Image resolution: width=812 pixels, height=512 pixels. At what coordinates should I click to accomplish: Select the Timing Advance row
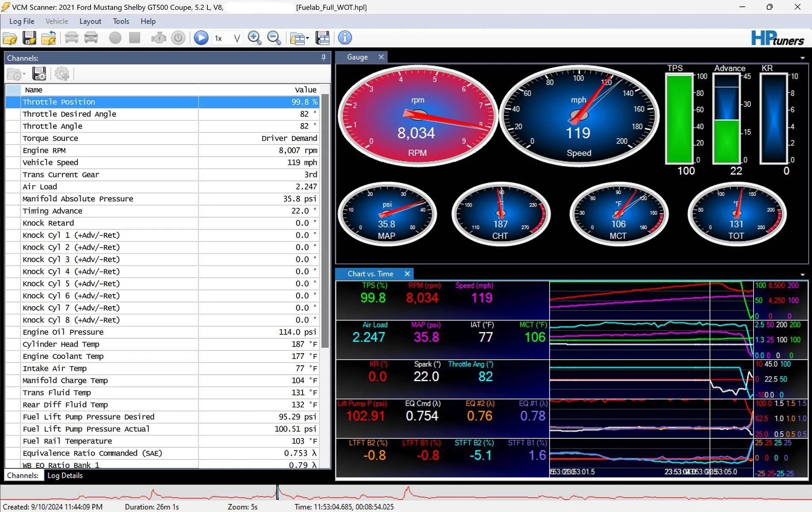coord(162,211)
